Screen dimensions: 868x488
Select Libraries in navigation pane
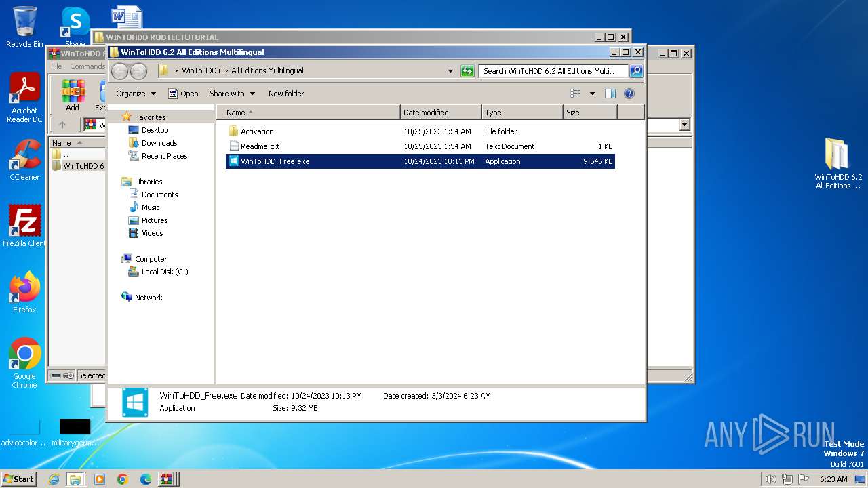coord(149,182)
